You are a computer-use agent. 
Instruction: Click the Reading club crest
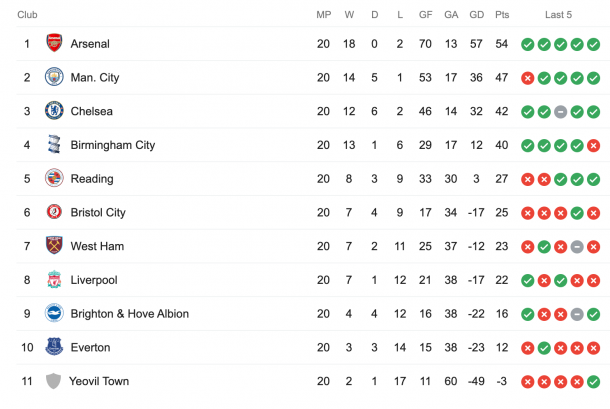54,178
